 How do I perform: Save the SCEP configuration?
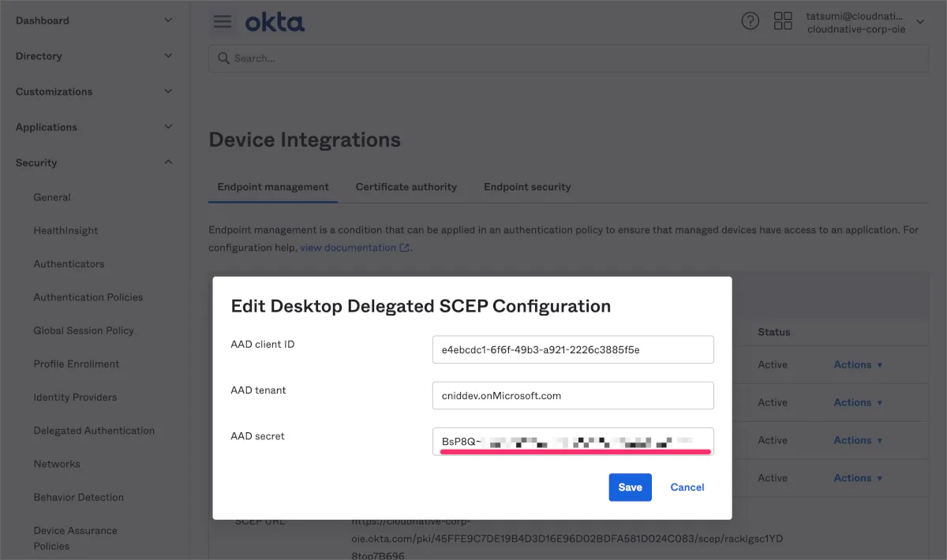[x=630, y=487]
